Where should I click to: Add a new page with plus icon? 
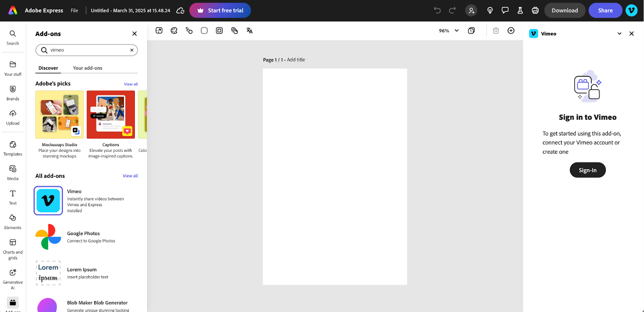click(x=511, y=31)
